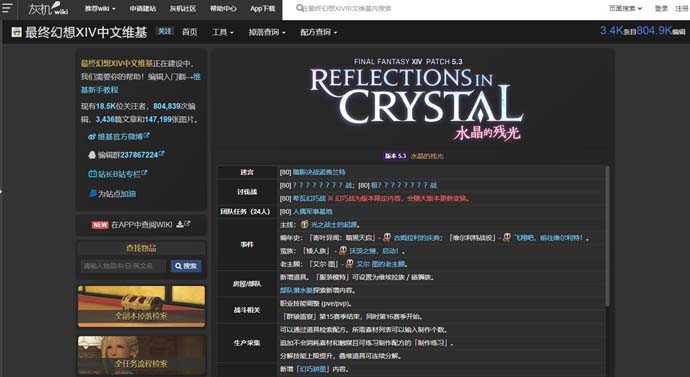Open the 水晶的残光 link under the banner
690x377 pixels.
click(x=427, y=156)
